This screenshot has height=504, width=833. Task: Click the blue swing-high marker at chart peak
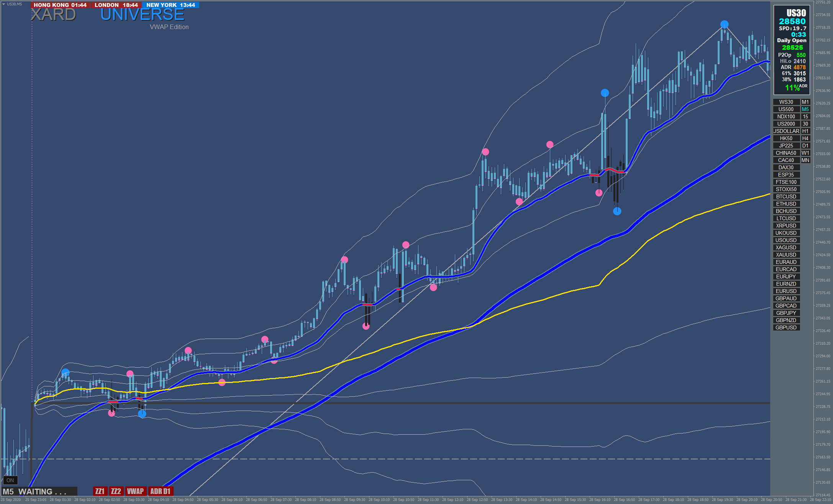click(x=724, y=25)
